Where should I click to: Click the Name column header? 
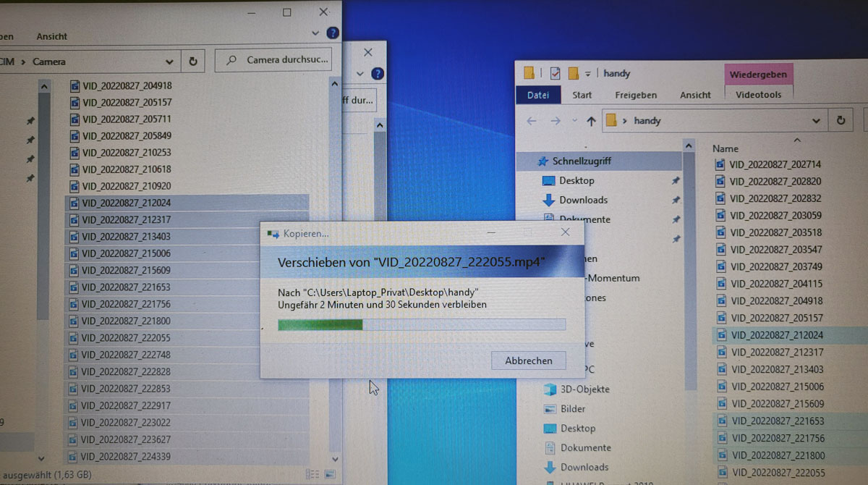(726, 148)
